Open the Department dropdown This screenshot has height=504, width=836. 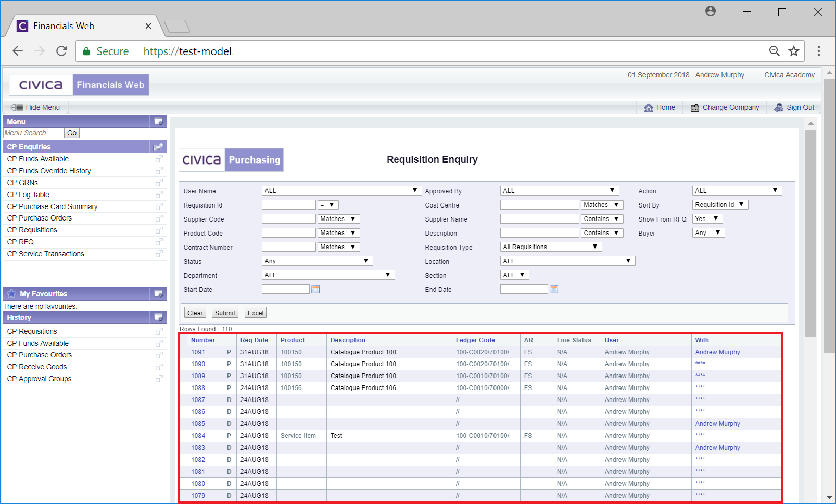pyautogui.click(x=328, y=275)
